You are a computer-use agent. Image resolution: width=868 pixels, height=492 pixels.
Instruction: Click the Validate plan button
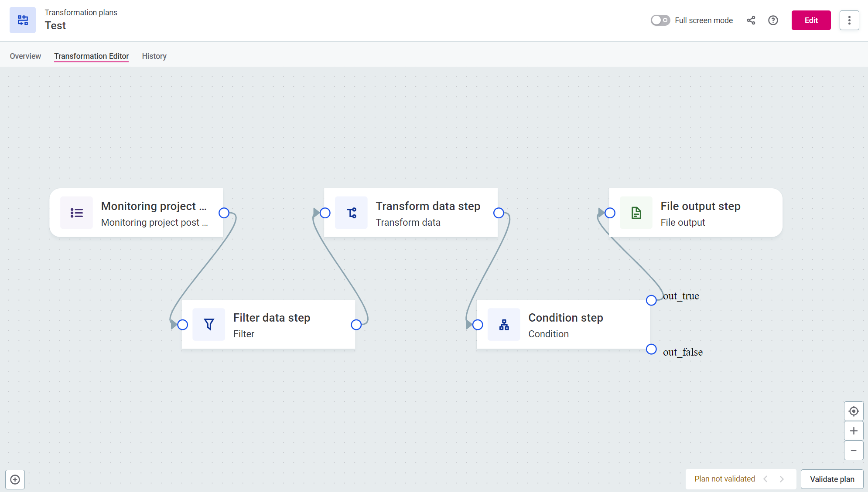832,479
